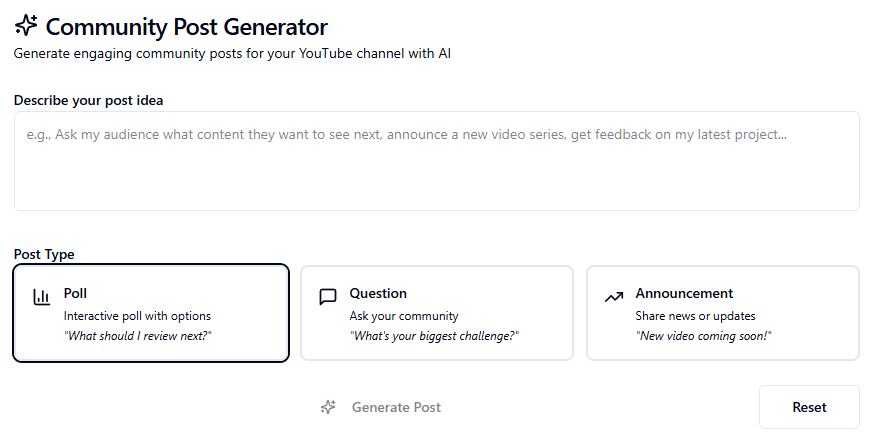This screenshot has height=441, width=878.
Task: Click the "What's your biggest challenge?" example
Action: coord(435,336)
